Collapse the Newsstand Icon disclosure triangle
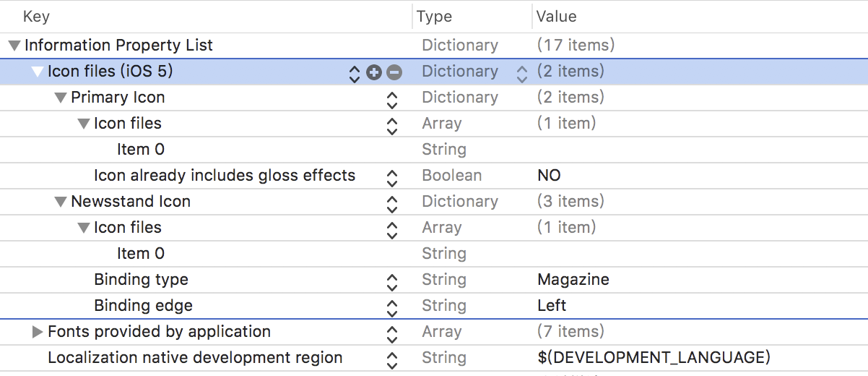Screen dimensions: 868x376 point(61,202)
